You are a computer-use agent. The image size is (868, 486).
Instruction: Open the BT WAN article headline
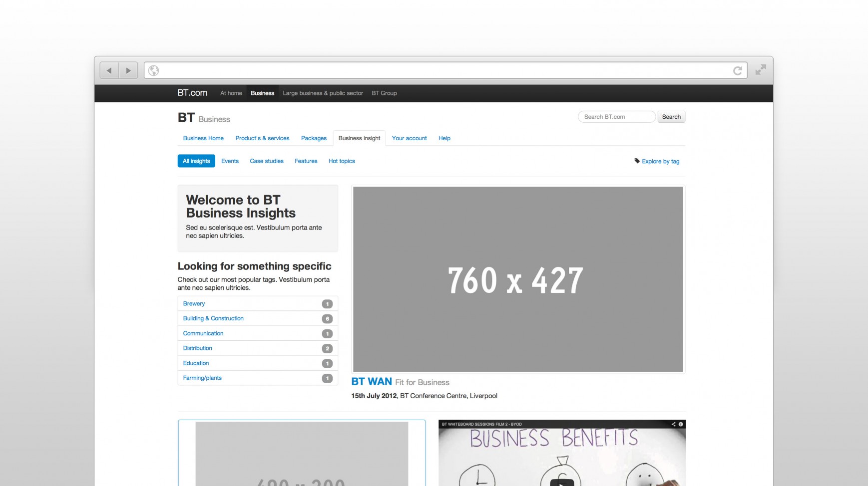pyautogui.click(x=371, y=381)
